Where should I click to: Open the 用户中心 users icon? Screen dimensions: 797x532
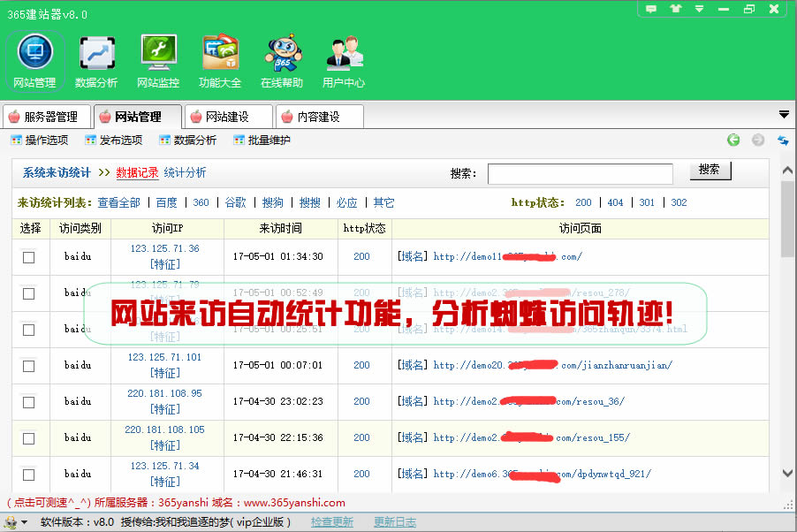344,54
